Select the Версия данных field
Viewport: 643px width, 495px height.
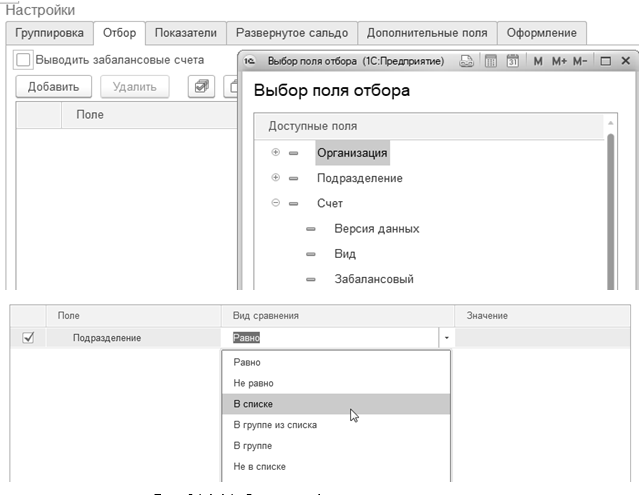pos(376,228)
